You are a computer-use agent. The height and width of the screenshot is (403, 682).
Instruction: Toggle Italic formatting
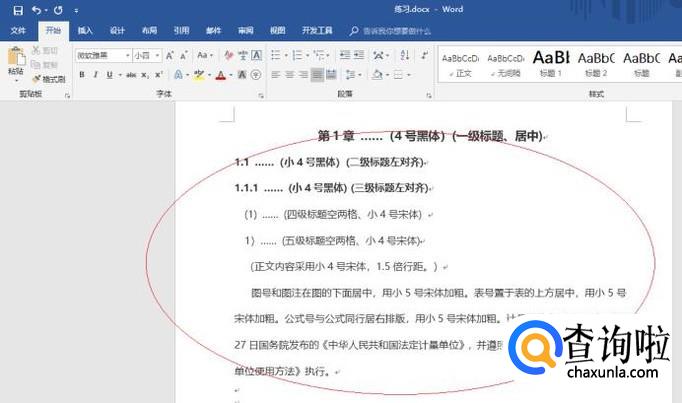coord(96,75)
